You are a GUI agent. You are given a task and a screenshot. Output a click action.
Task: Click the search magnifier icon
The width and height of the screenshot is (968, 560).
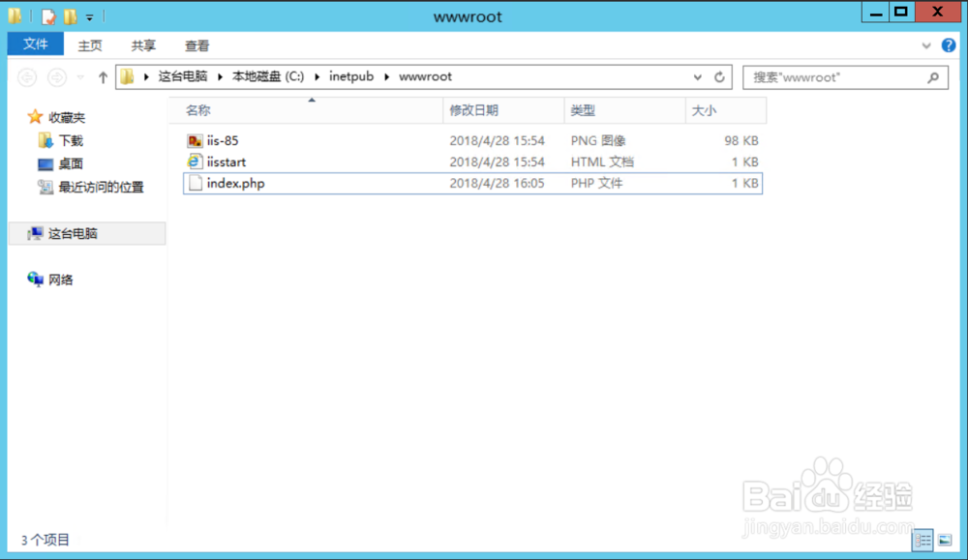tap(933, 77)
